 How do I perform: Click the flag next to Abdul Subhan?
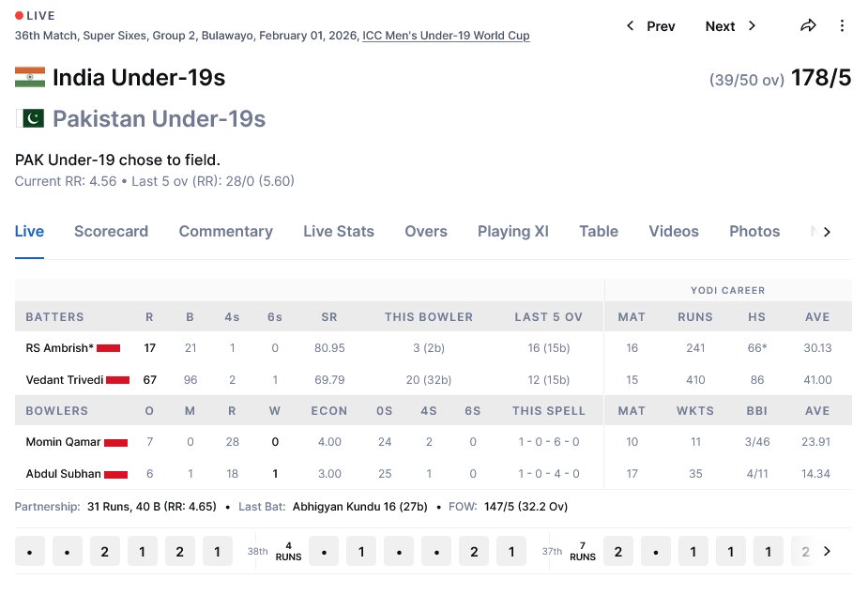click(115, 474)
